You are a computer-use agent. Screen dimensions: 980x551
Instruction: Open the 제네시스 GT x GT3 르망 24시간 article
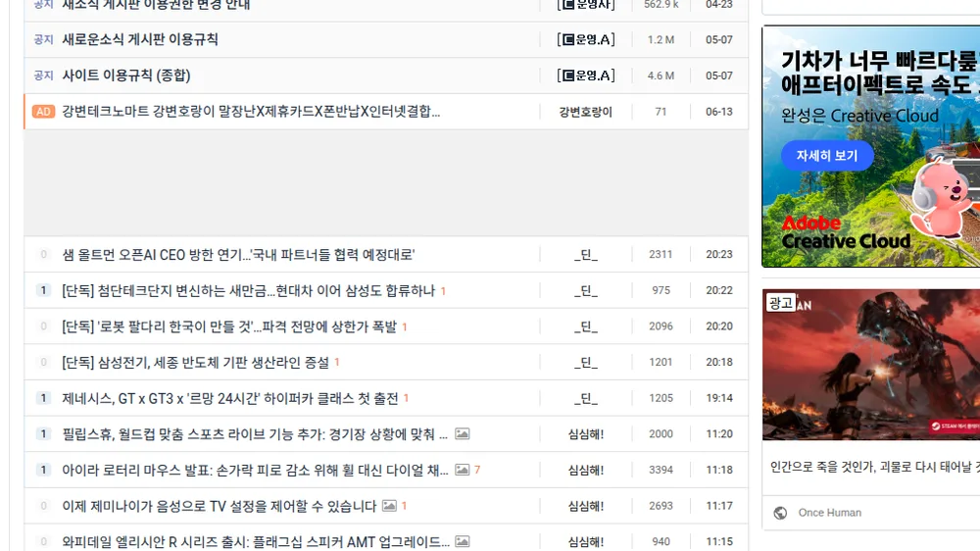pyautogui.click(x=230, y=398)
